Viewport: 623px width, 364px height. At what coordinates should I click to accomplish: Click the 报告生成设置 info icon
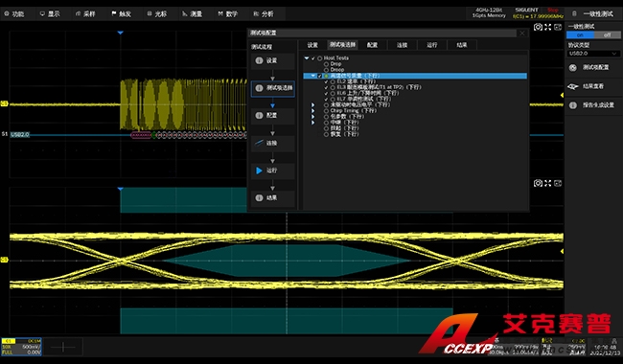[572, 105]
